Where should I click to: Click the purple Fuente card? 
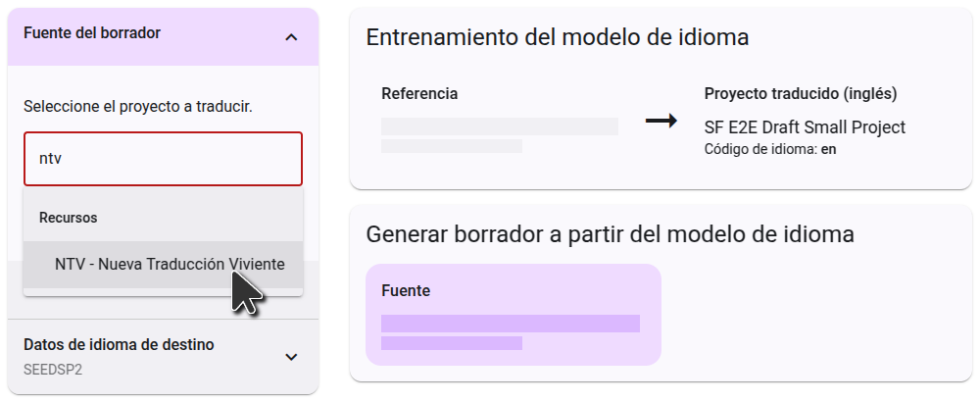(514, 315)
